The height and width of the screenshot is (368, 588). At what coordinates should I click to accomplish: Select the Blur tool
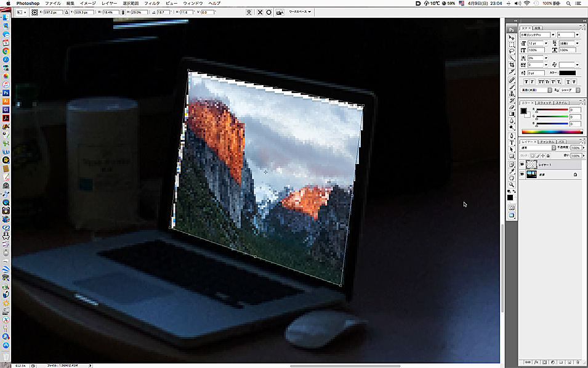click(x=512, y=121)
